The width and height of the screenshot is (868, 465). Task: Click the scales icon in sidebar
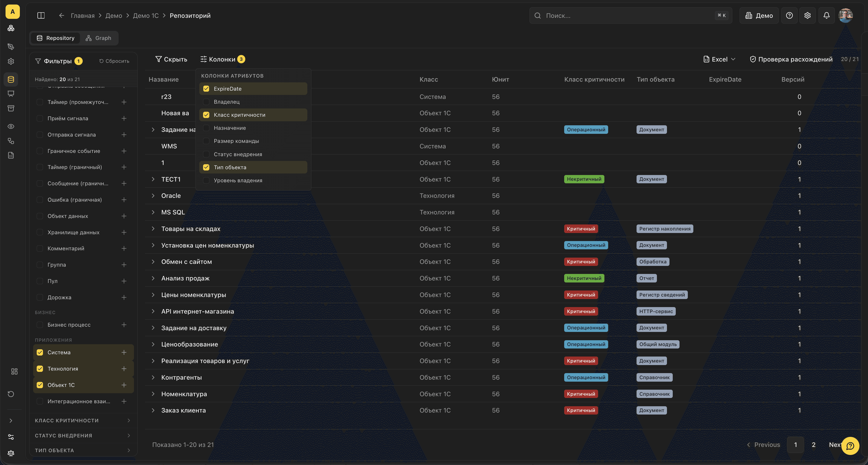point(11,453)
